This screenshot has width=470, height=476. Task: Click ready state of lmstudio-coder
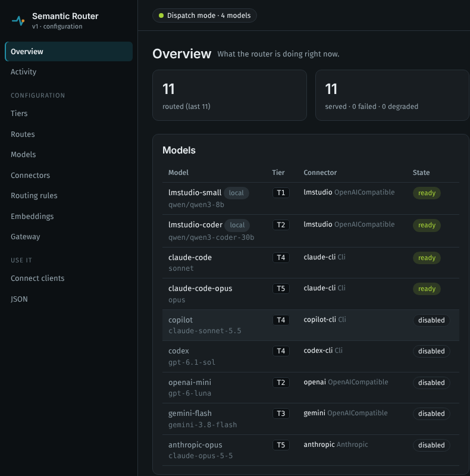[427, 226]
